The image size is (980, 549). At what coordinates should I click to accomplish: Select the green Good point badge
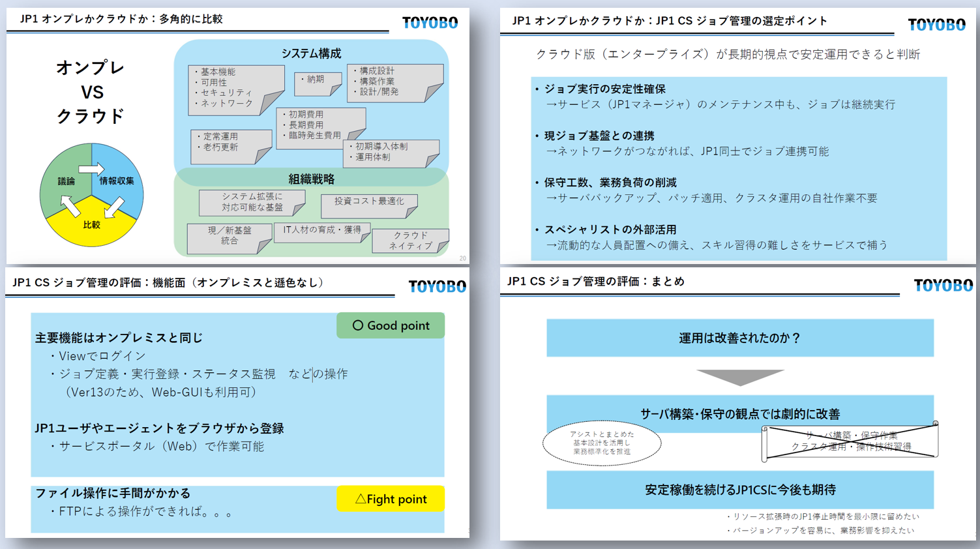click(x=390, y=325)
